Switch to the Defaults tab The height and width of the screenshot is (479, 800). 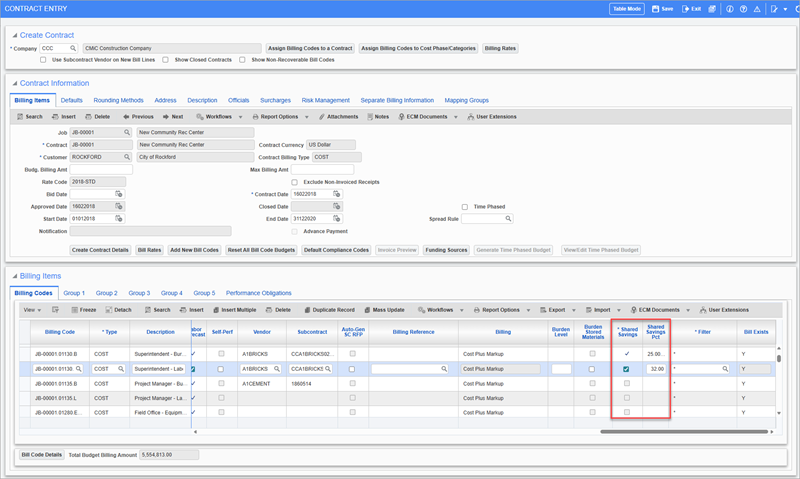point(71,100)
